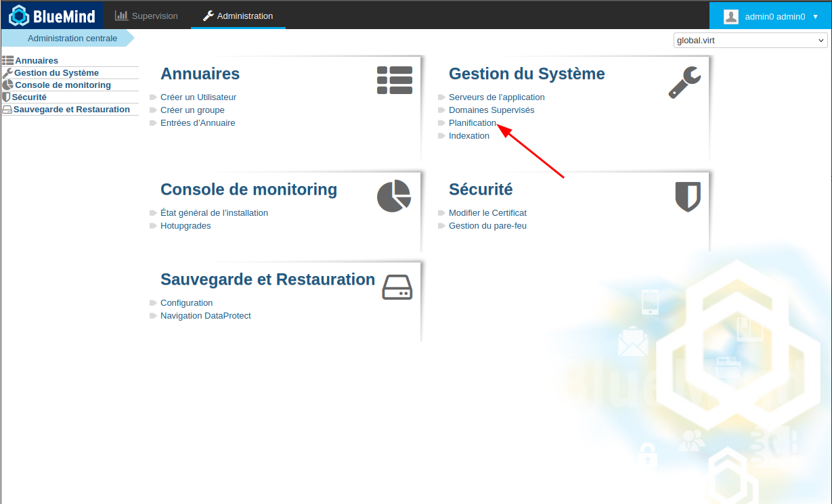Click the sidebar Annuaires list icon
The height and width of the screenshot is (504, 832).
coord(8,61)
